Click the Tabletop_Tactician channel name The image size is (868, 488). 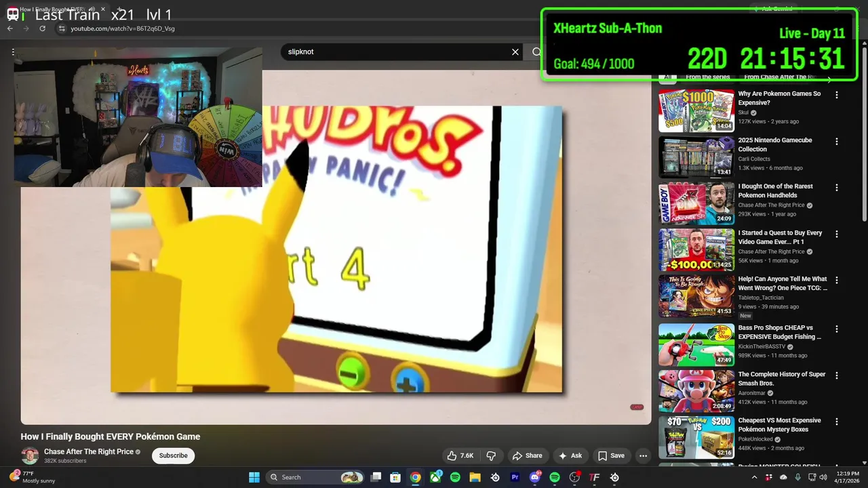761,298
